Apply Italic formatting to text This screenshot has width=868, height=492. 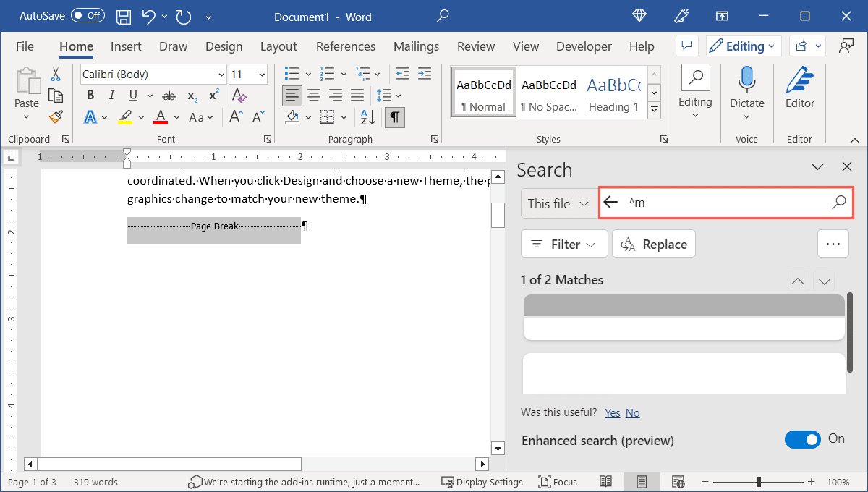tap(111, 96)
